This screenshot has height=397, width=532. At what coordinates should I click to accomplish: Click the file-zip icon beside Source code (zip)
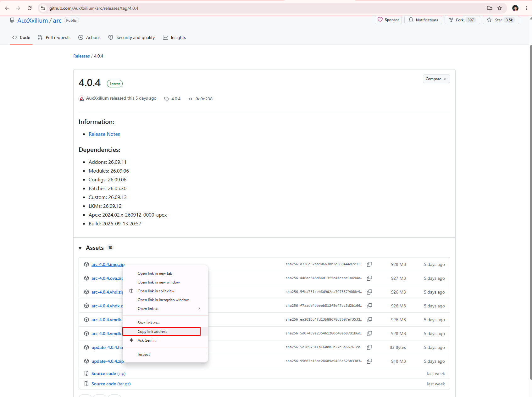click(x=86, y=373)
